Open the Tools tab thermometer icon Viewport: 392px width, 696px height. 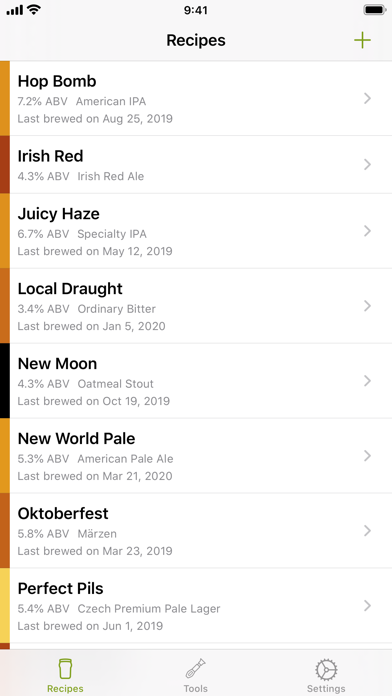point(195,668)
